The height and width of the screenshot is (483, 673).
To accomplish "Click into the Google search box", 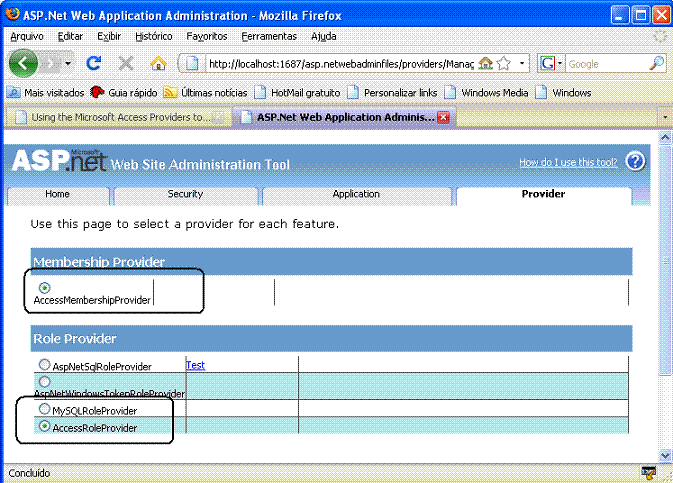I will coord(607,64).
